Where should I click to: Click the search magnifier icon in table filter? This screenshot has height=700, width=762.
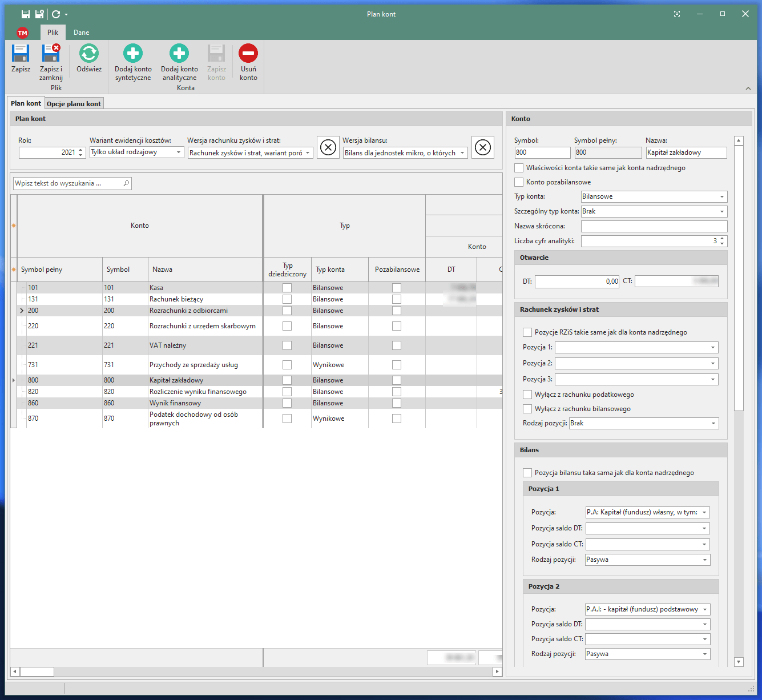pyautogui.click(x=126, y=183)
